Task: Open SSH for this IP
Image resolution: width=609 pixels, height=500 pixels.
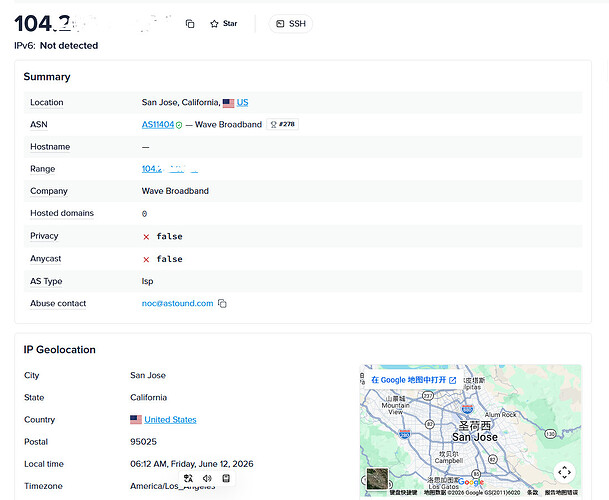Action: point(291,24)
